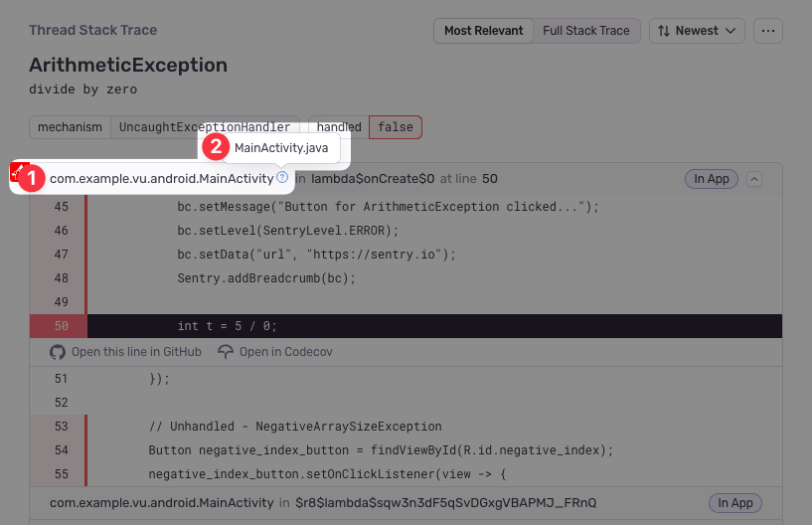
Task: Click the red numbered marker 1
Action: pyautogui.click(x=31, y=179)
